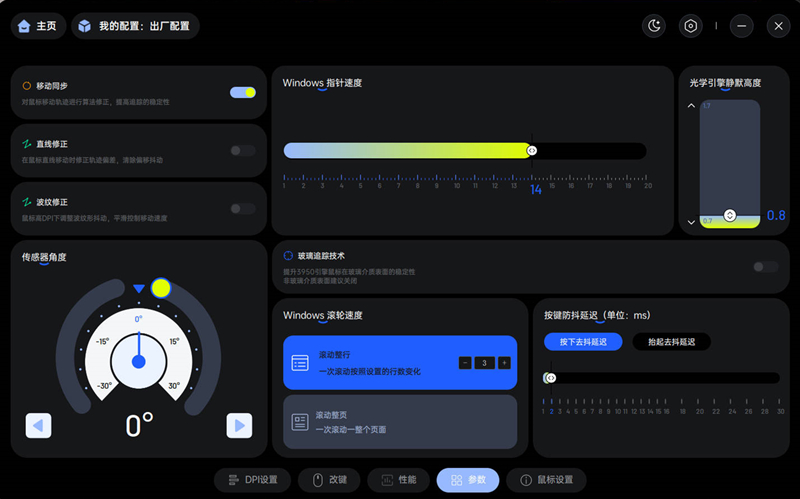Open the hexagon settings icon
800x499 pixels.
(x=690, y=26)
